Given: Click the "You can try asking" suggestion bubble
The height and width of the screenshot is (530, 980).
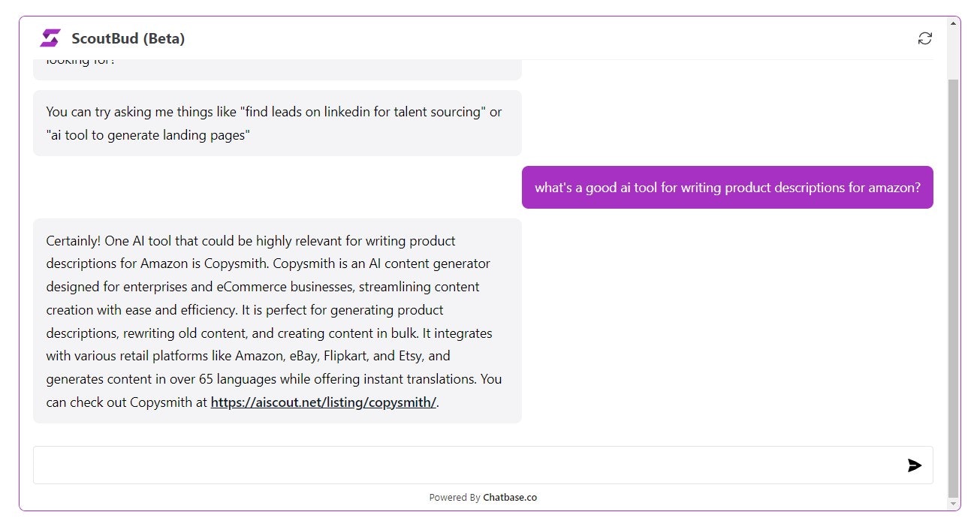Looking at the screenshot, I should coord(276,123).
